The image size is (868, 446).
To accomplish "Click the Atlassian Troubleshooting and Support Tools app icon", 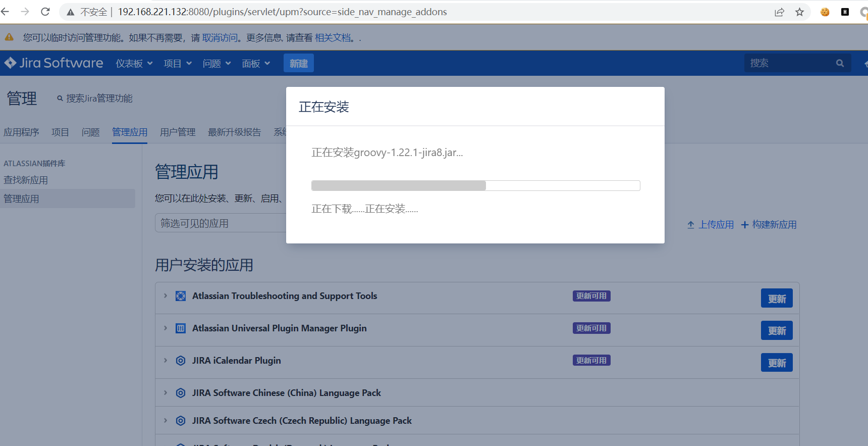I will [x=181, y=296].
